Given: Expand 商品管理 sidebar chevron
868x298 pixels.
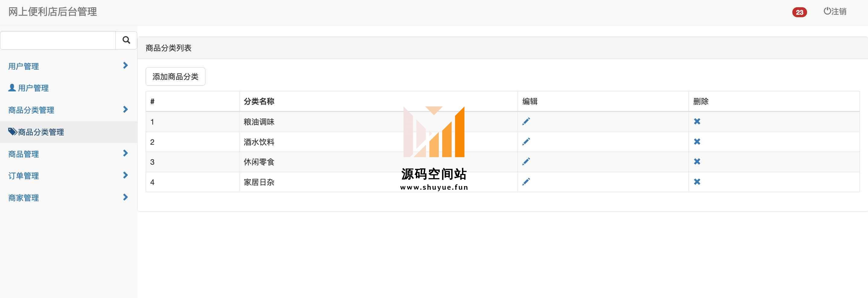Looking at the screenshot, I should point(125,153).
